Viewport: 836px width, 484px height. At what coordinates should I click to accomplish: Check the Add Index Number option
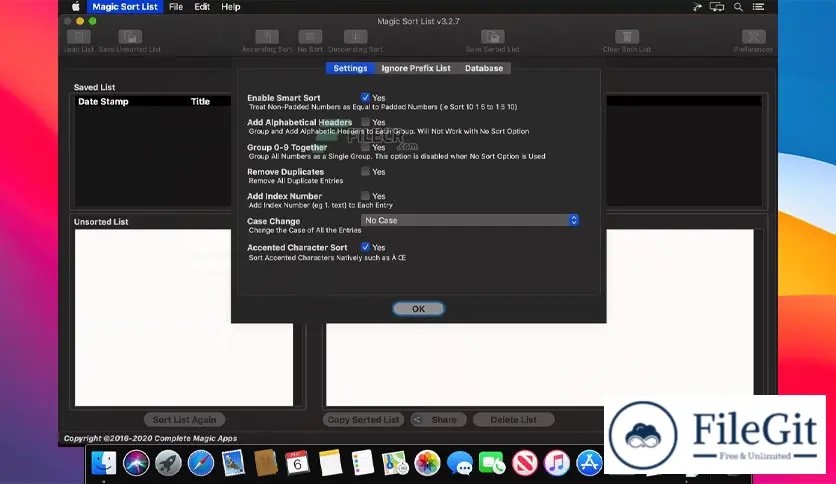[x=365, y=196]
